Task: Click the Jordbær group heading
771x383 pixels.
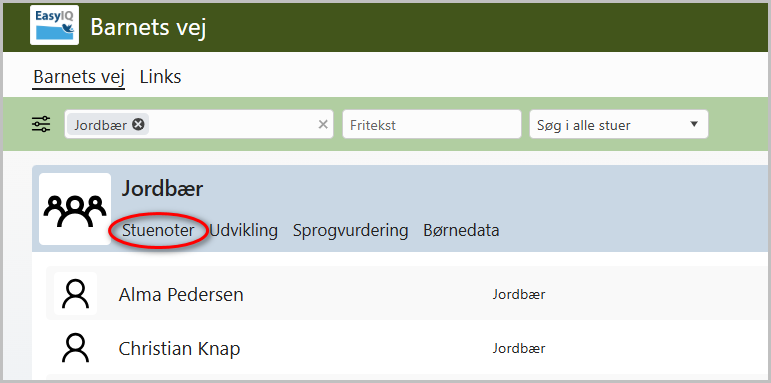Action: tap(162, 189)
